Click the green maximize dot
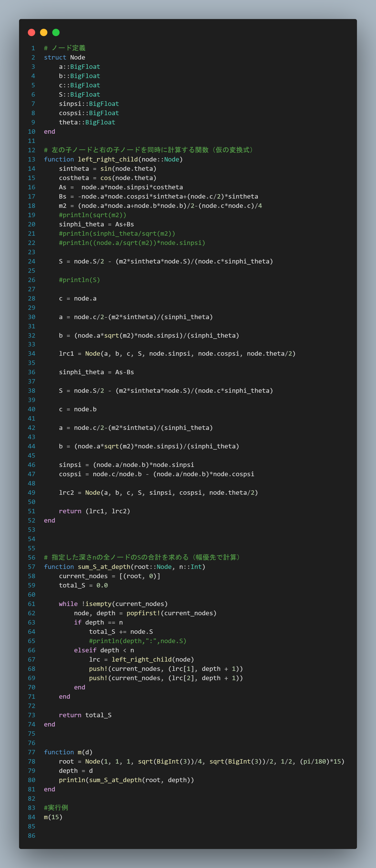The image size is (376, 868). pyautogui.click(x=56, y=32)
